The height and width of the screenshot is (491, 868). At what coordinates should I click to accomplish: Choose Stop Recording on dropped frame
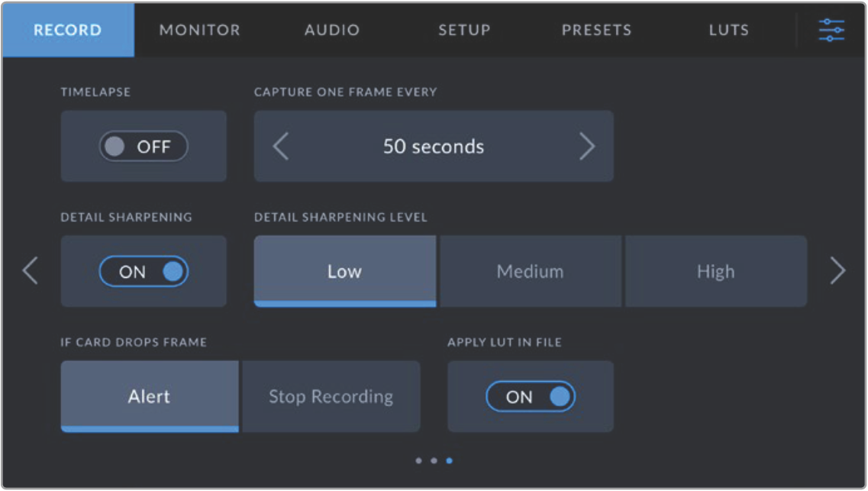331,396
